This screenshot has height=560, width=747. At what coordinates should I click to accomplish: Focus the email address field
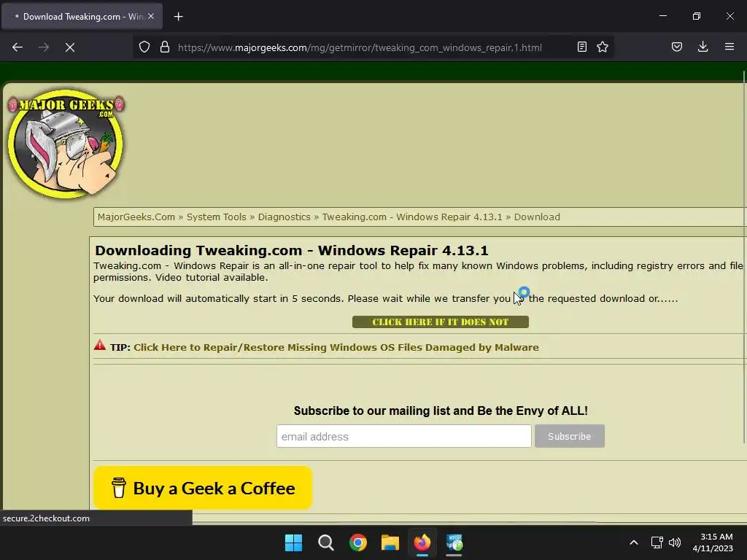403,436
